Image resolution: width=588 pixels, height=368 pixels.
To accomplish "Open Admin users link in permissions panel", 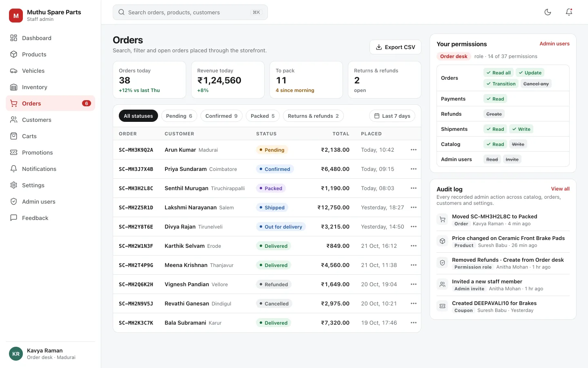I will point(555,44).
